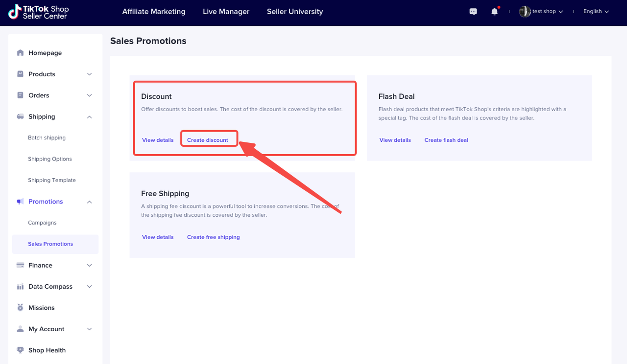Click Create flash deal link
This screenshot has width=627, height=364.
pyautogui.click(x=446, y=140)
